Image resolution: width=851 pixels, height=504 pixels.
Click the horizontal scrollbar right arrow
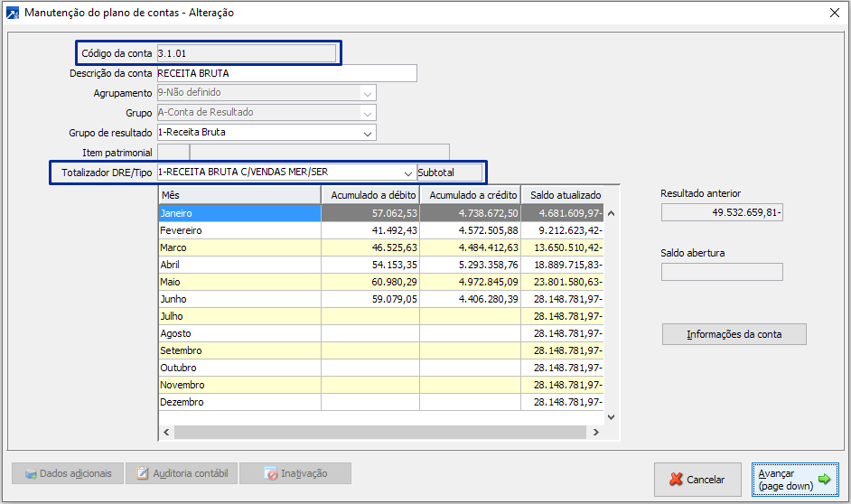pos(595,433)
